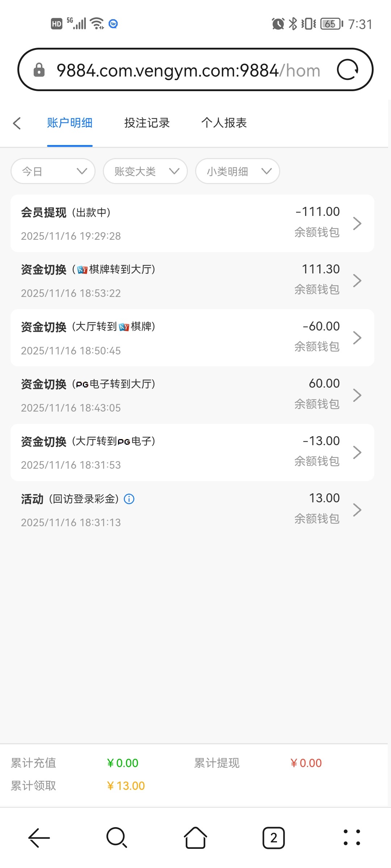
Task: Select the 账户明细 tab
Action: tap(70, 123)
